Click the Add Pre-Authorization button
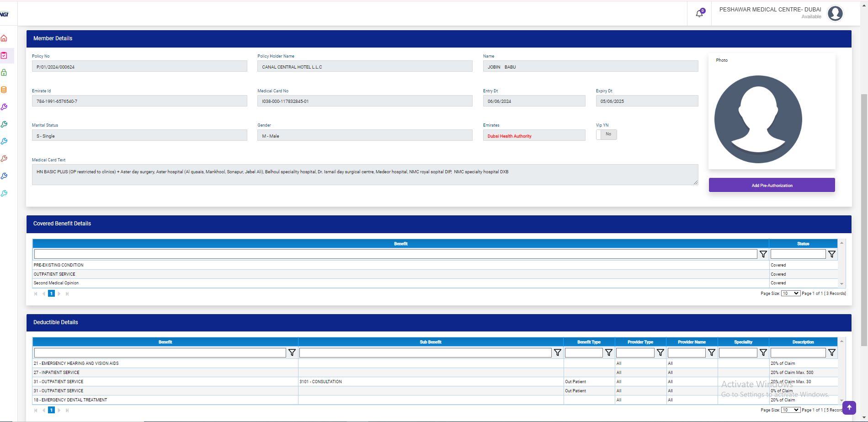Viewport: 868px width, 422px height. click(x=772, y=185)
